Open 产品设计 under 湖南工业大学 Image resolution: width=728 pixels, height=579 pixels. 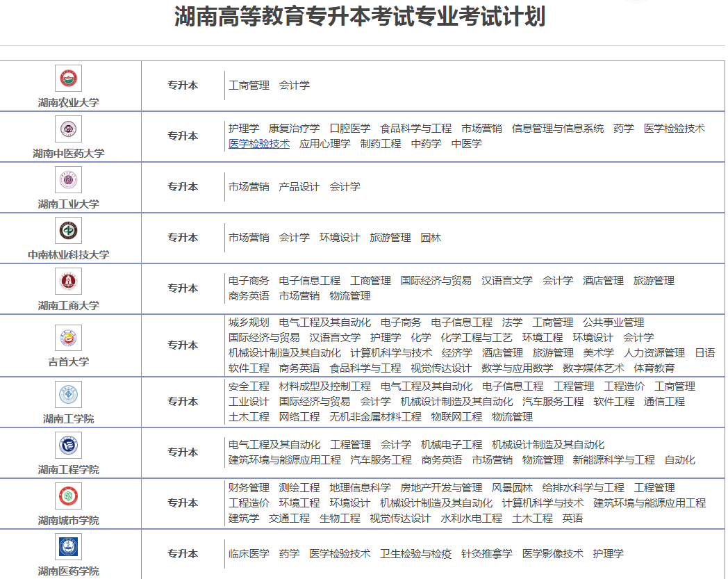[299, 187]
